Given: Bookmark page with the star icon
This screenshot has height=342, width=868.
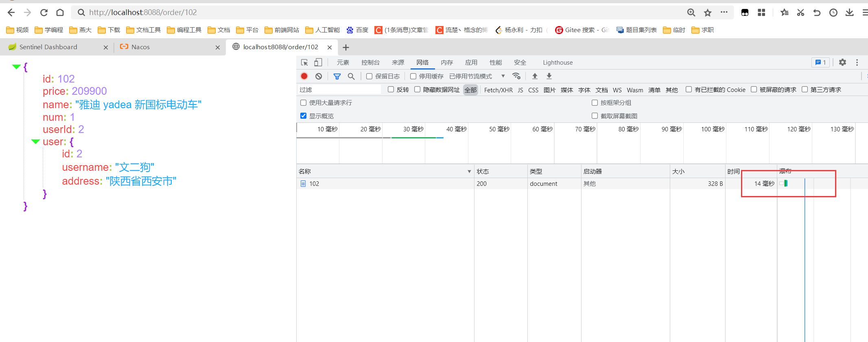Looking at the screenshot, I should coord(708,13).
